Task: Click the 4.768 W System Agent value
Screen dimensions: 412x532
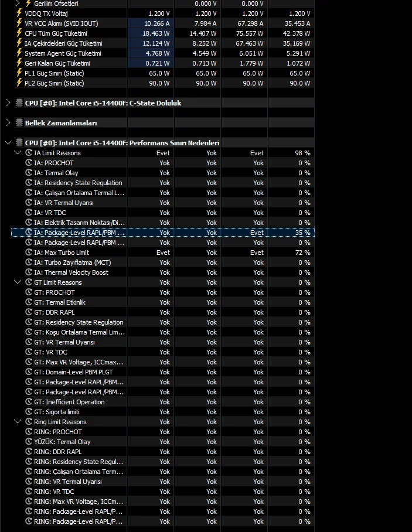Action: (x=158, y=53)
